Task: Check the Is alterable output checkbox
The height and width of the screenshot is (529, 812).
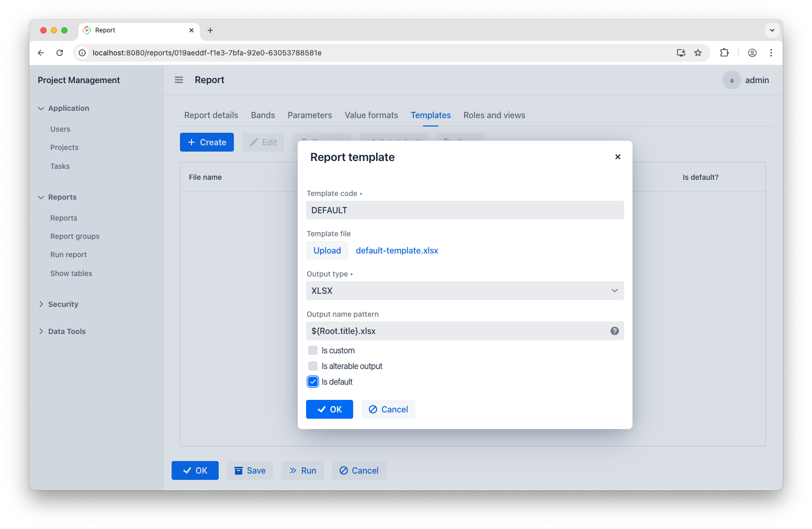Action: (x=313, y=366)
